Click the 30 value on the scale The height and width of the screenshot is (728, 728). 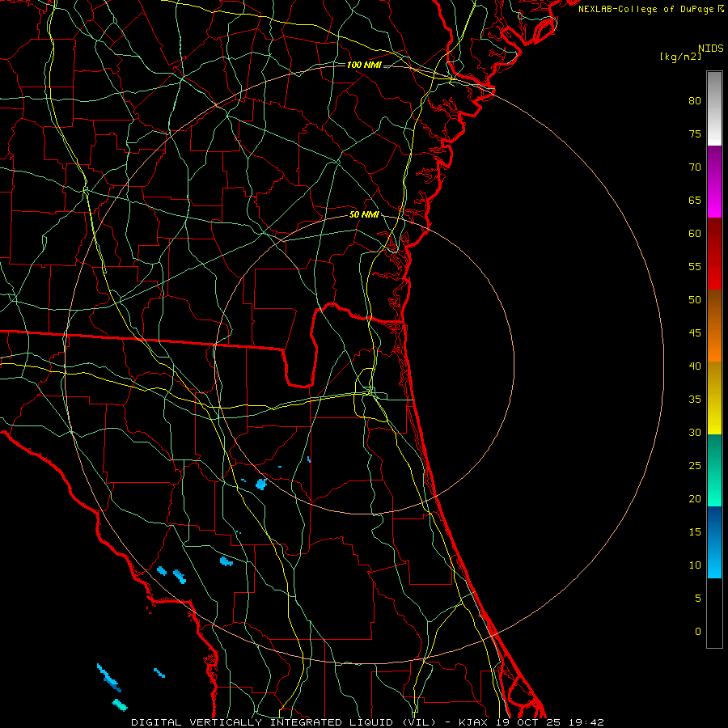(695, 433)
